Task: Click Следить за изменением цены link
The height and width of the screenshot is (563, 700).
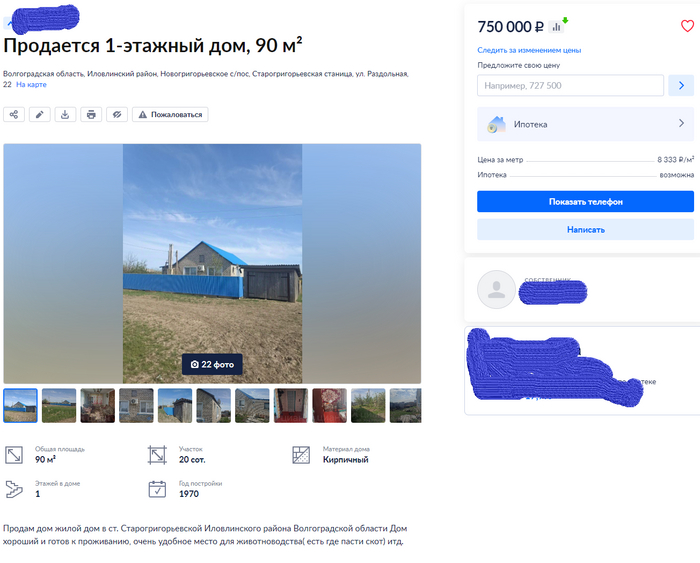Action: [529, 50]
